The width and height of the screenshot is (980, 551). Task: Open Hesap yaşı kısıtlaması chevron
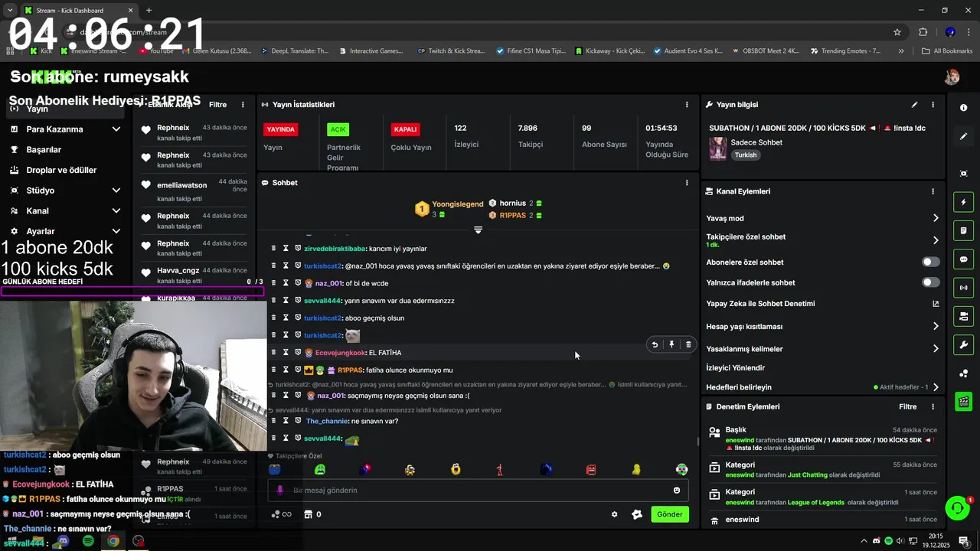(936, 326)
